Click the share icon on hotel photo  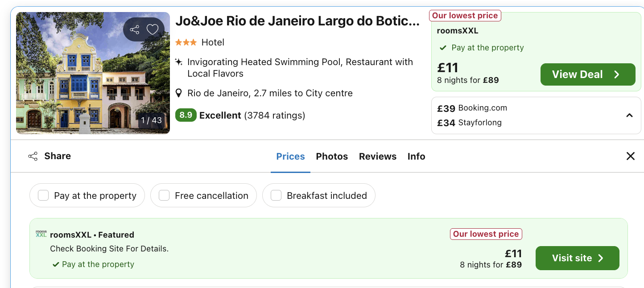pos(134,30)
